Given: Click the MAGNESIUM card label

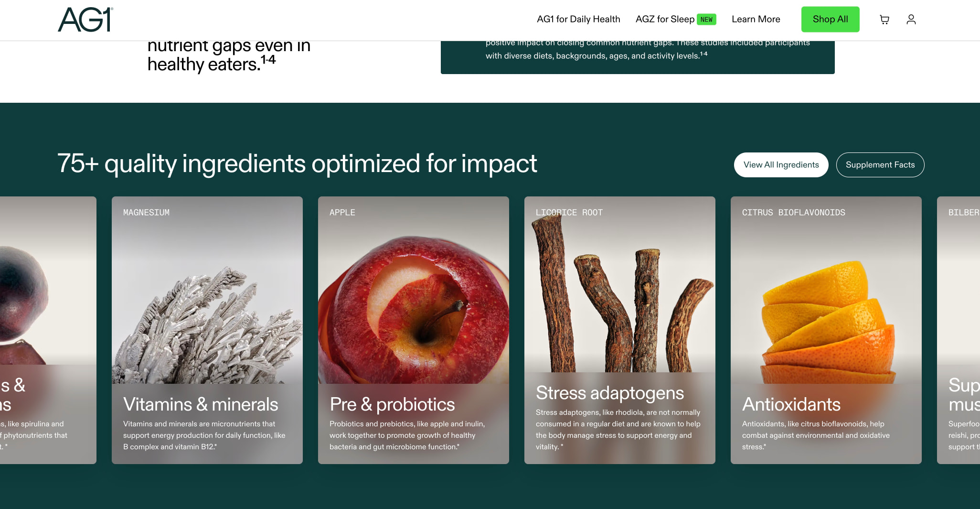Looking at the screenshot, I should (x=146, y=213).
